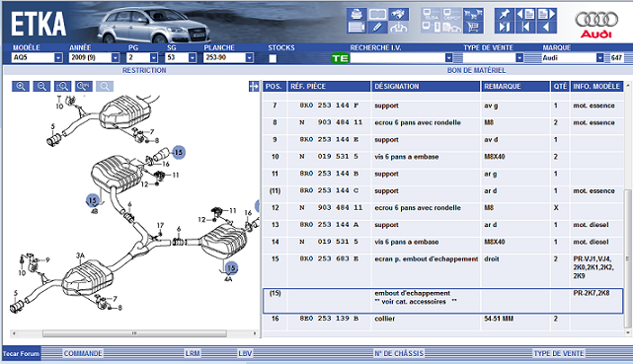This screenshot has width=633, height=364.
Task: Click the RÉF. PIÈCE column header
Action: 329,86
